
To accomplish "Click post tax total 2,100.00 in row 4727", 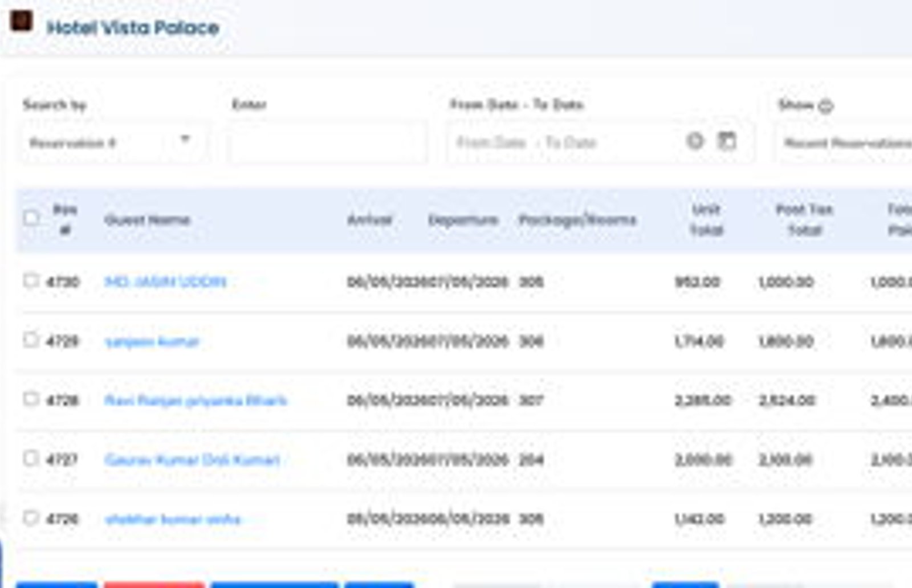I will click(x=785, y=459).
